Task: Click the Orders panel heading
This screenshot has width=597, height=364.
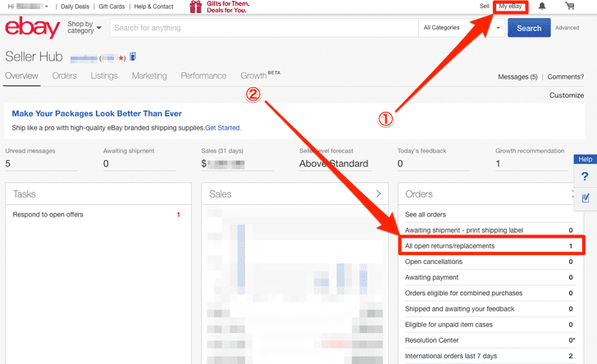Action: (x=419, y=194)
